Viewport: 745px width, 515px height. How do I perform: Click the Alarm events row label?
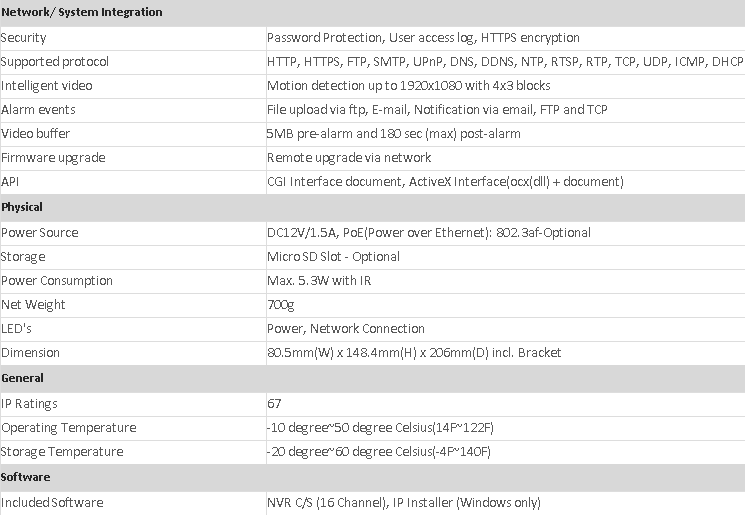(39, 110)
